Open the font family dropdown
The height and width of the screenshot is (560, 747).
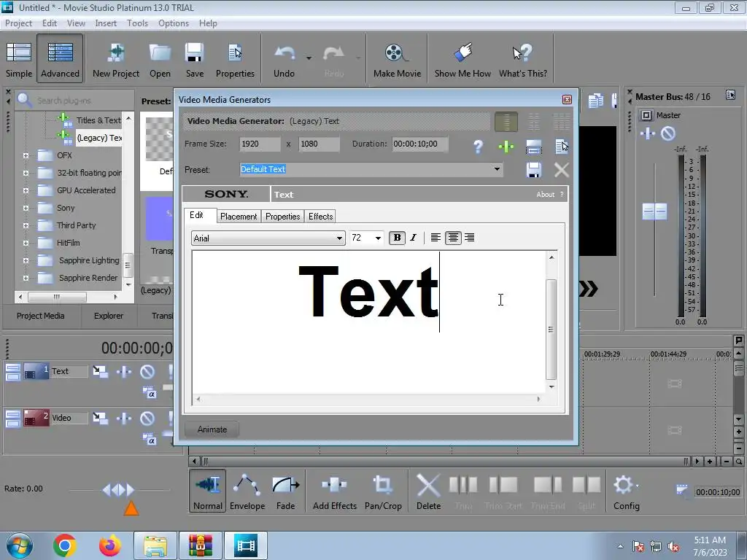pyautogui.click(x=339, y=238)
